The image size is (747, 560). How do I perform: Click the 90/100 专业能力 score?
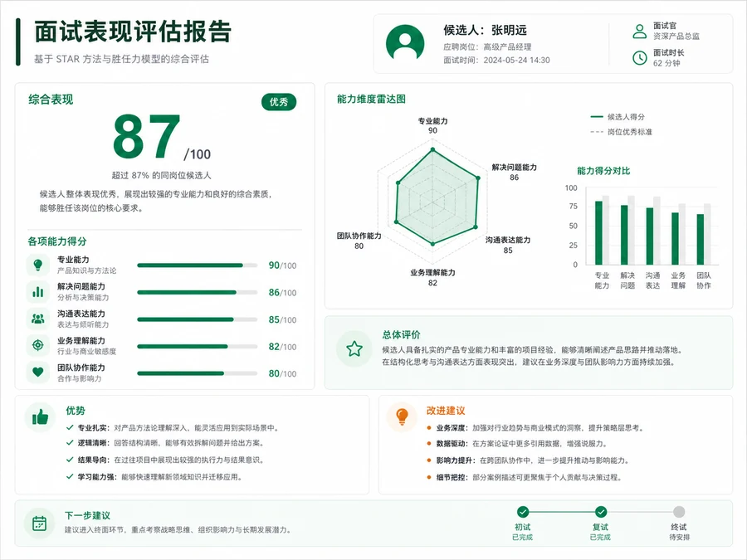point(282,265)
